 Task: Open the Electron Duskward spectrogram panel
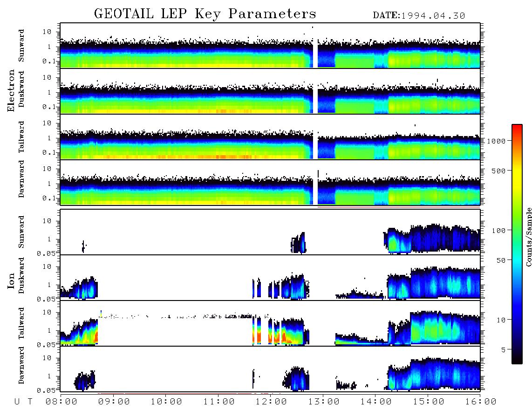(270, 91)
